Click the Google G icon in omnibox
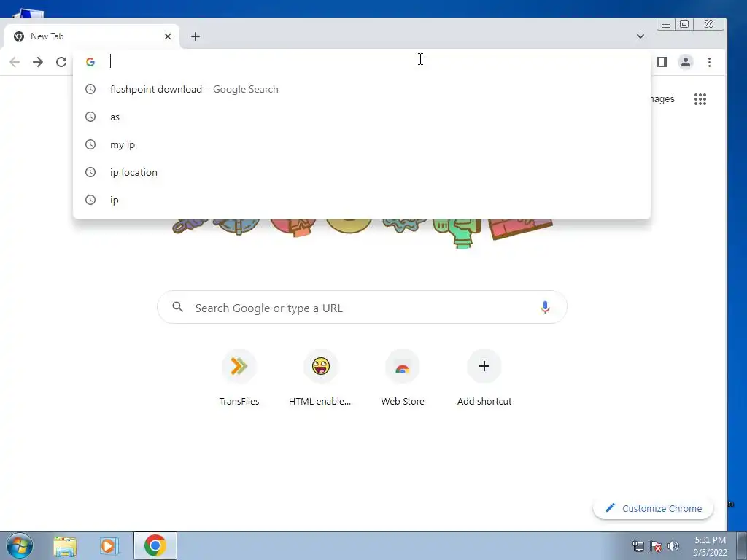This screenshot has width=747, height=560. point(90,62)
